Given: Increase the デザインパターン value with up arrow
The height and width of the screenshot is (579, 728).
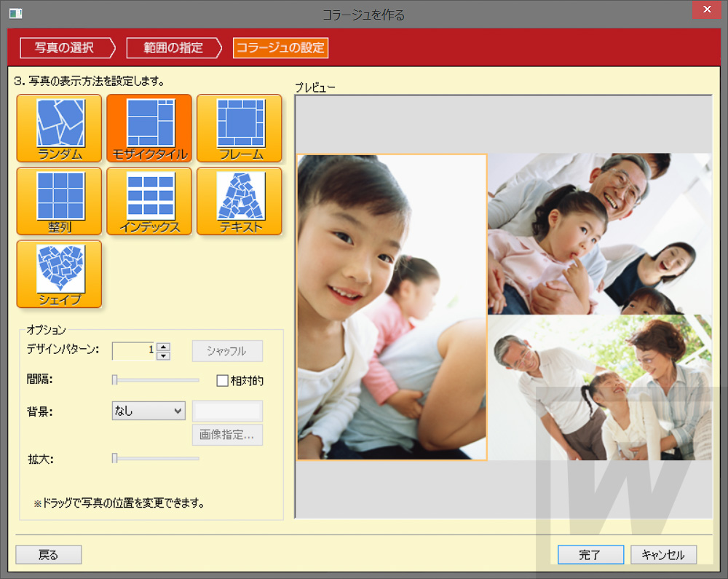Looking at the screenshot, I should click(x=163, y=347).
